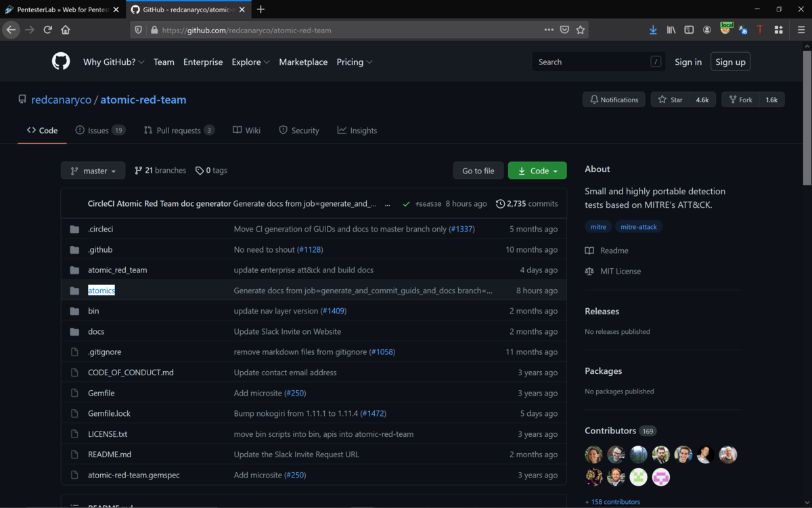Open Security tab
The width and height of the screenshot is (812, 508).
[x=299, y=130]
